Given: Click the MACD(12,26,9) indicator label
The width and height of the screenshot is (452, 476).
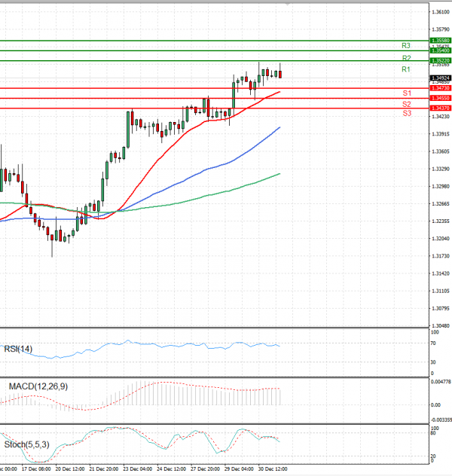Looking at the screenshot, I should coord(38,386).
